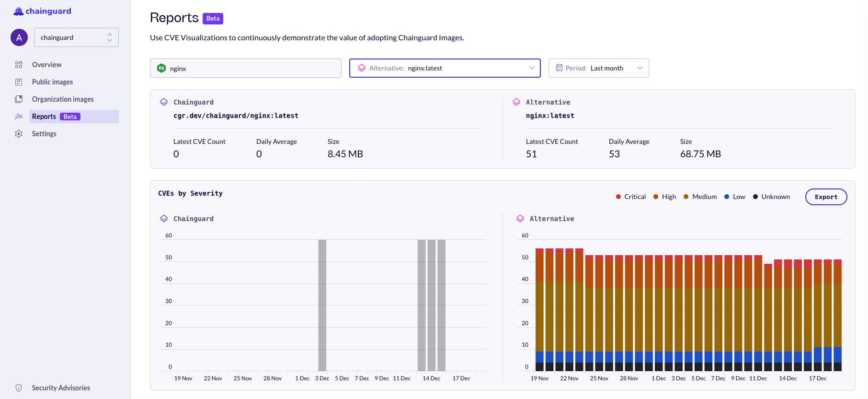The width and height of the screenshot is (868, 399).
Task: Click the 19 Nov bar in Alternative chart
Action: pos(539,310)
